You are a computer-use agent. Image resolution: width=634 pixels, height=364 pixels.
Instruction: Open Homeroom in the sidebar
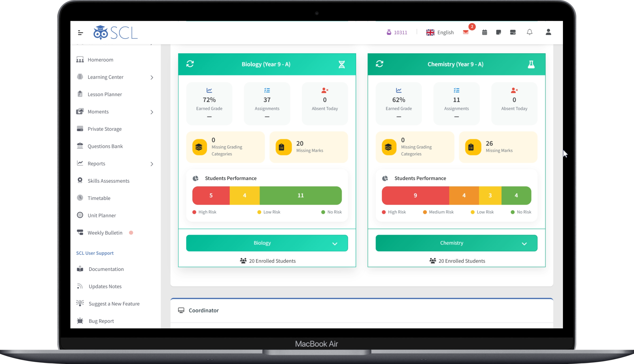click(100, 60)
